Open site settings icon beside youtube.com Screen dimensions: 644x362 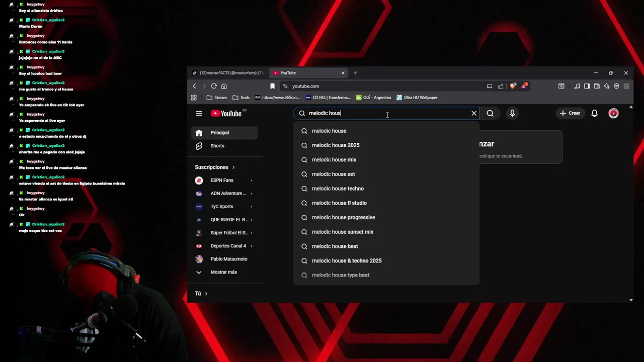point(285,86)
